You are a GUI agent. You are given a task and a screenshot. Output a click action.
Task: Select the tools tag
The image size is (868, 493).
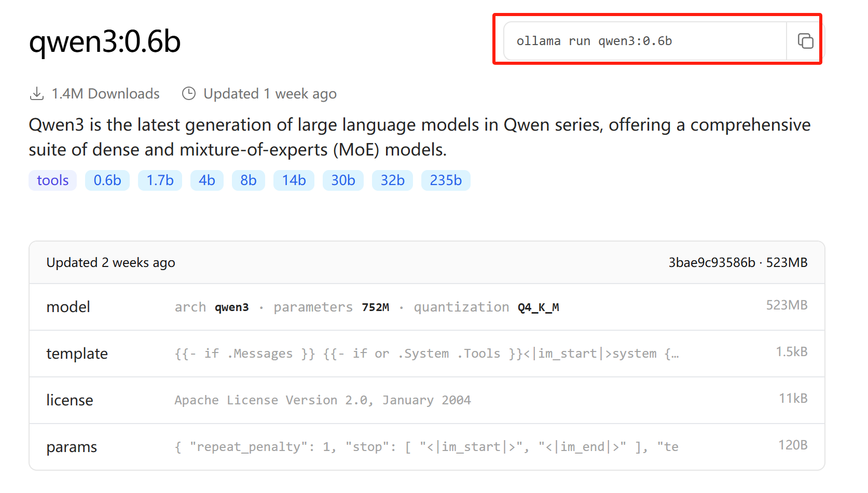coord(52,180)
